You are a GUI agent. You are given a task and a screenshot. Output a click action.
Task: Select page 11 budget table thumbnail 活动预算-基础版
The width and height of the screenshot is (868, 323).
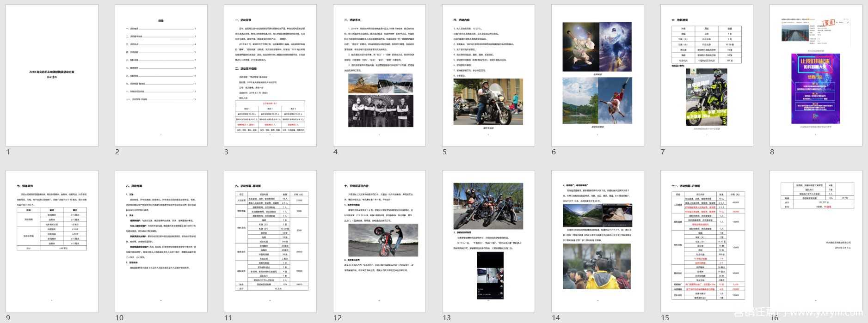[270, 241]
